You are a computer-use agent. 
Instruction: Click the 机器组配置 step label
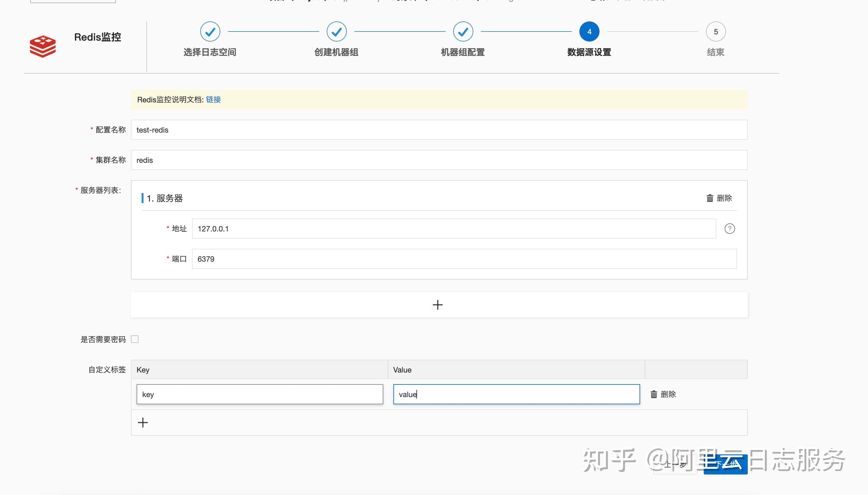pyautogui.click(x=462, y=52)
